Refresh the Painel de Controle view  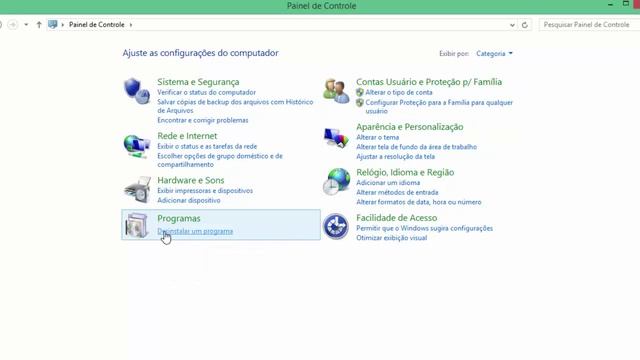525,25
